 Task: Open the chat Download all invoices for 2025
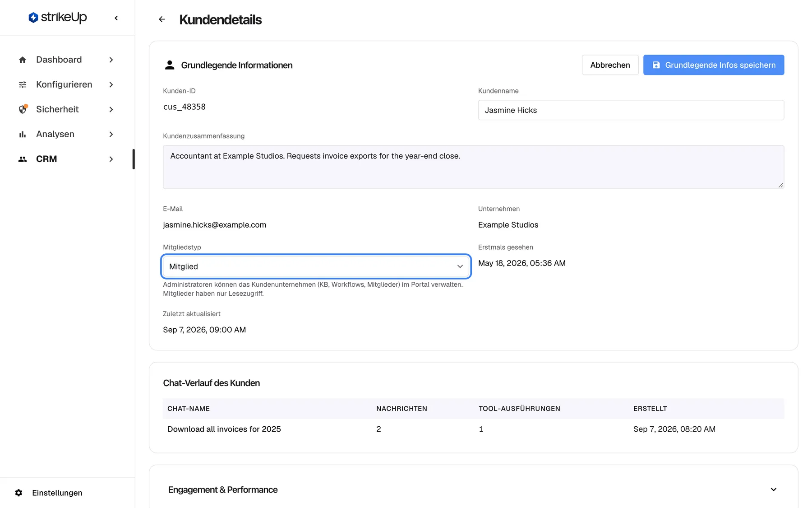click(224, 429)
